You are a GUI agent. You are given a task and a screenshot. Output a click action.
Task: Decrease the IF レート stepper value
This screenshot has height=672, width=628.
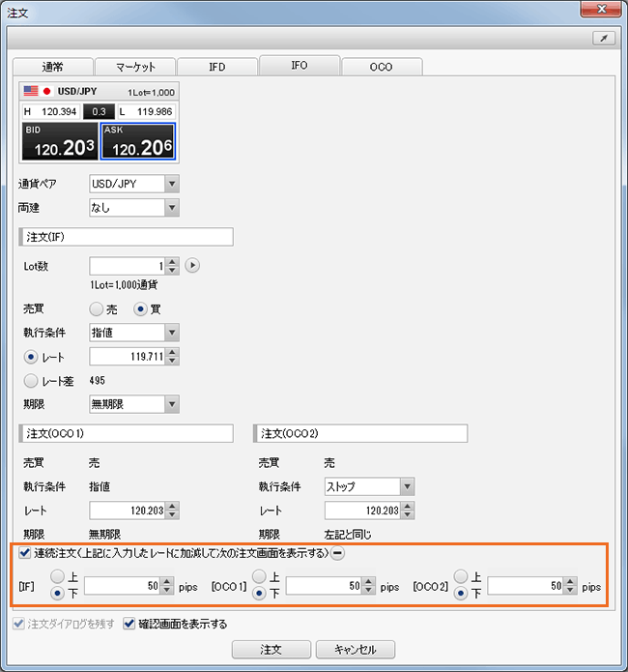click(172, 362)
